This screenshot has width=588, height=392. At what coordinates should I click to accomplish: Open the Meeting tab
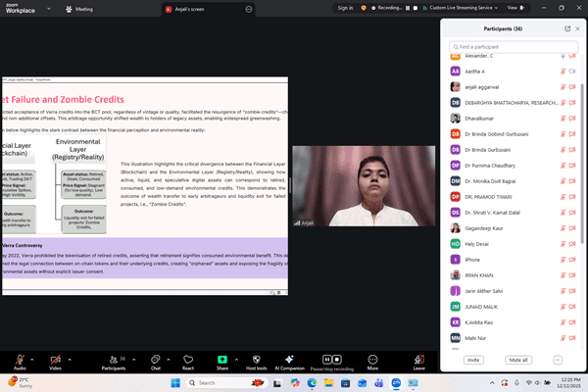[x=79, y=9]
